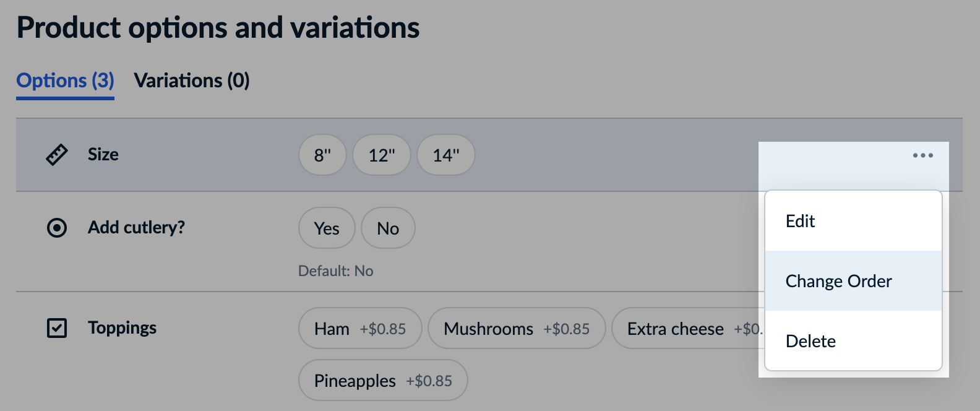980x411 pixels.
Task: Switch to the Variations (0) tab
Action: pyautogui.click(x=192, y=80)
